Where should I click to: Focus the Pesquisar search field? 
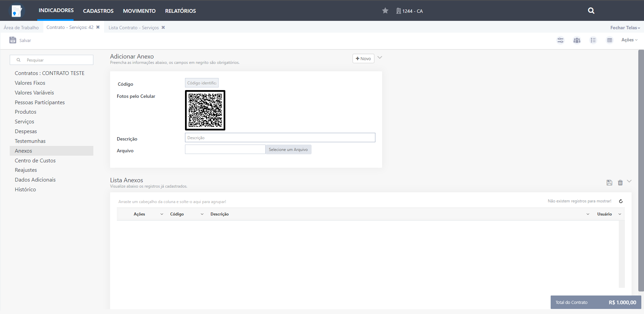click(x=52, y=60)
